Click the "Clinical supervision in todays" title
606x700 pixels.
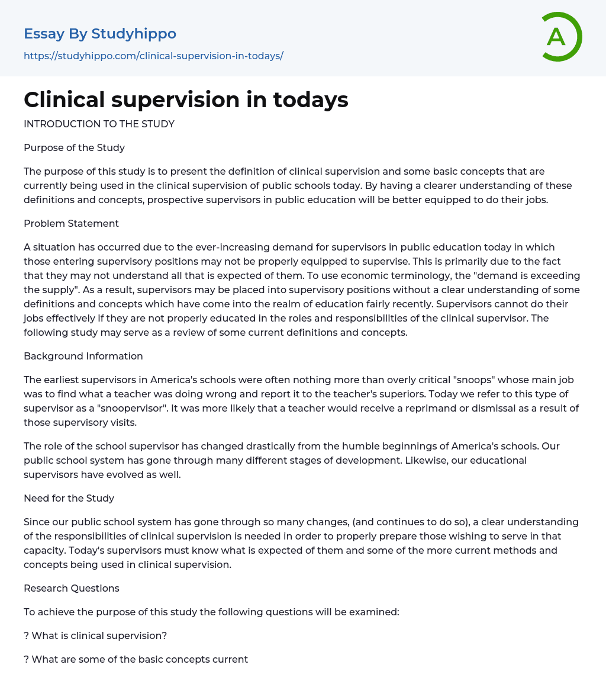pos(186,100)
